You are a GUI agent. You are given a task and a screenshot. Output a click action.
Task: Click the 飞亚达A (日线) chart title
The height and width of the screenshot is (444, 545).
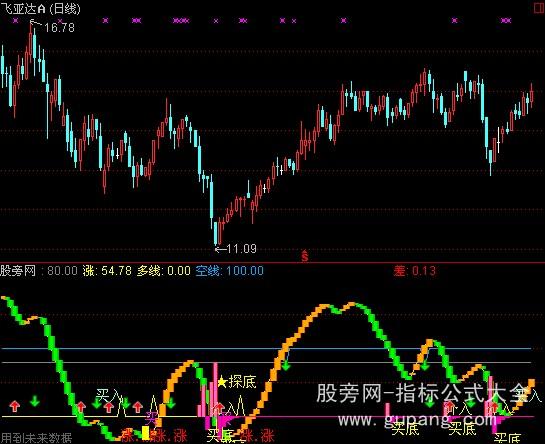click(x=41, y=8)
